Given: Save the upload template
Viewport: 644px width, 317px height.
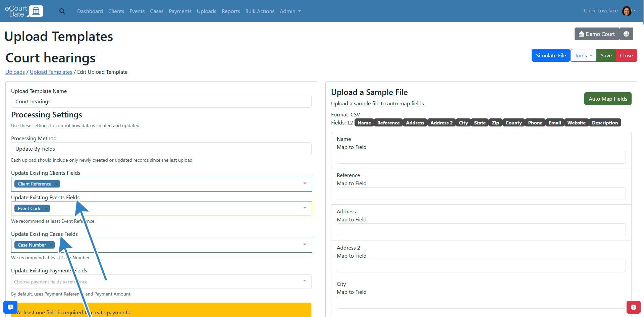Looking at the screenshot, I should click(606, 55).
